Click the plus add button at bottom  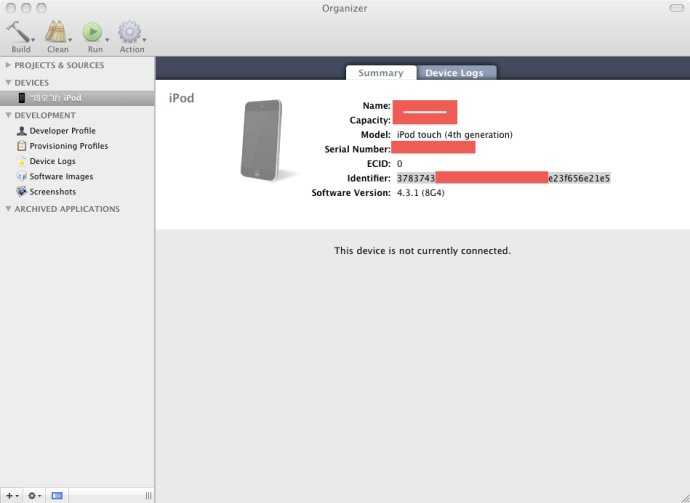click(x=11, y=496)
